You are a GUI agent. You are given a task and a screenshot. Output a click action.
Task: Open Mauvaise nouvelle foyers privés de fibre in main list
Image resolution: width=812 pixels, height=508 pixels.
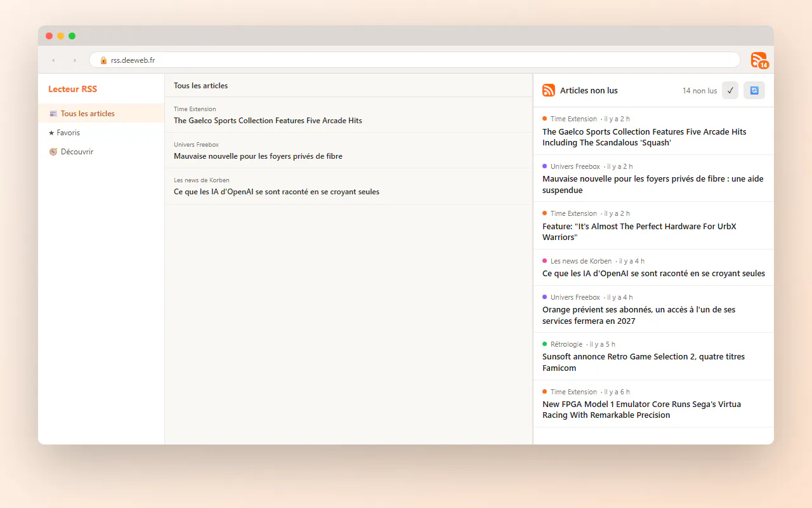click(348, 150)
